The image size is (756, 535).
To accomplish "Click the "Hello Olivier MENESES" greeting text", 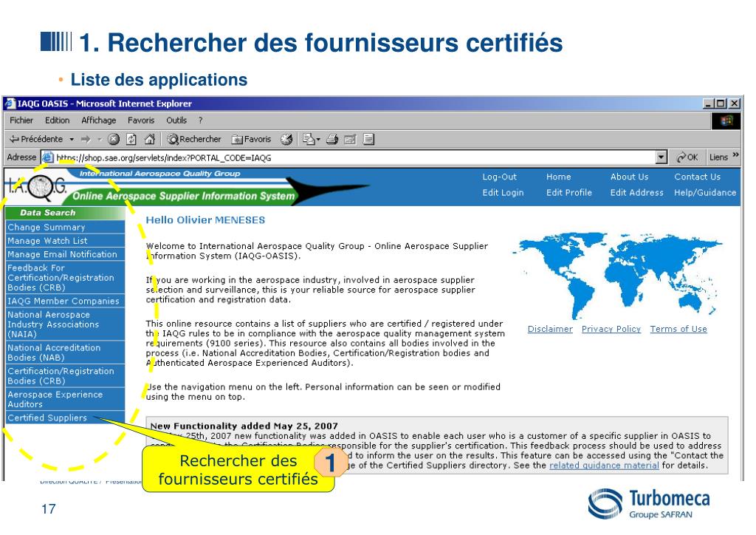I will 205,220.
